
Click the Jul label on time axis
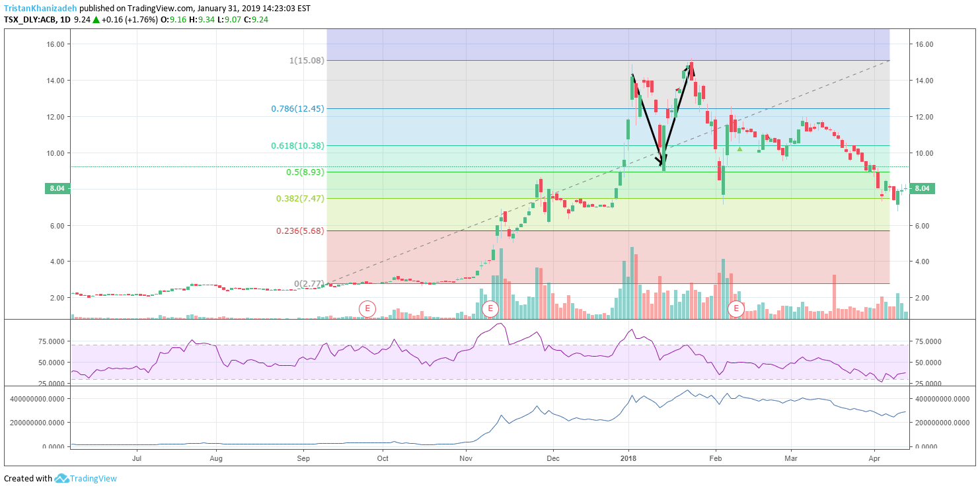(137, 457)
